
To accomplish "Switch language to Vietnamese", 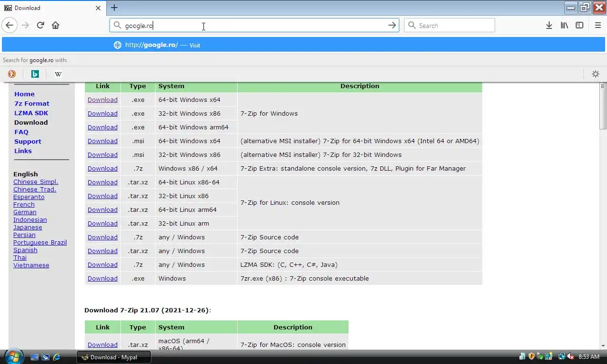I will click(x=31, y=265).
